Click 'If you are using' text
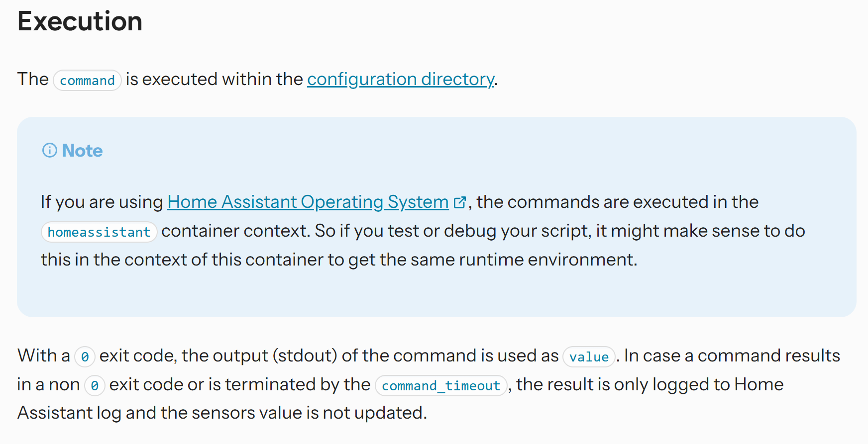Image resolution: width=868 pixels, height=444 pixels. [102, 202]
